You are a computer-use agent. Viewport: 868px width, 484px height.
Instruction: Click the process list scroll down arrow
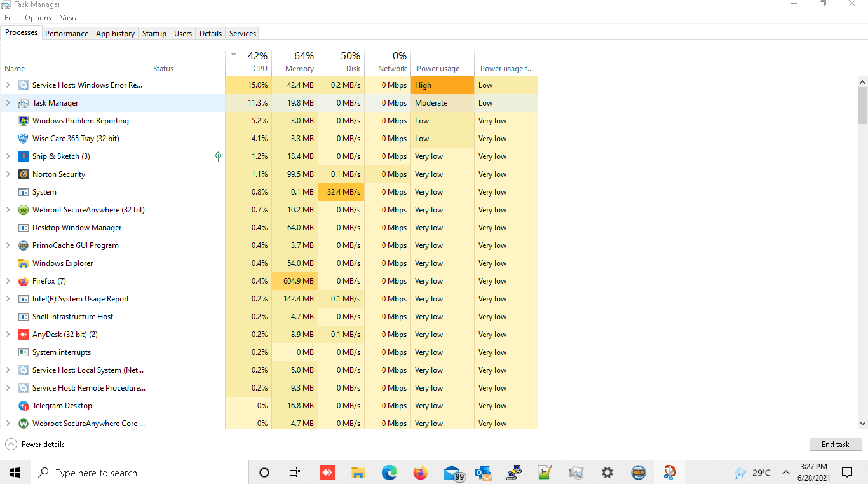862,423
